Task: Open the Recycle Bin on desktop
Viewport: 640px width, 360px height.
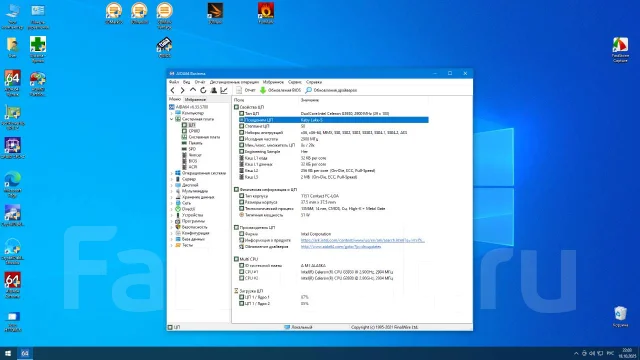Action: 620,317
